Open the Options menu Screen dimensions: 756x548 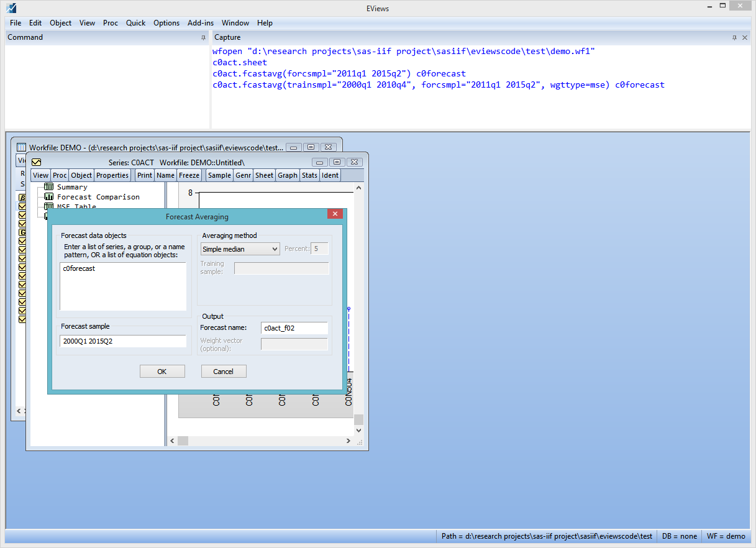pos(166,23)
